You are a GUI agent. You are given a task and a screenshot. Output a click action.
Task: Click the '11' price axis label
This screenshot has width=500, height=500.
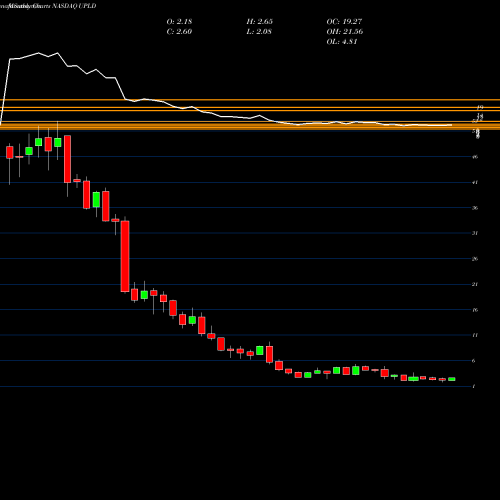[475, 335]
